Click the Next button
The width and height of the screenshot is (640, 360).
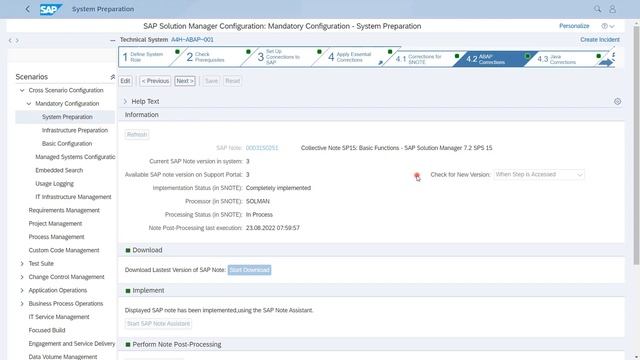[x=185, y=81]
